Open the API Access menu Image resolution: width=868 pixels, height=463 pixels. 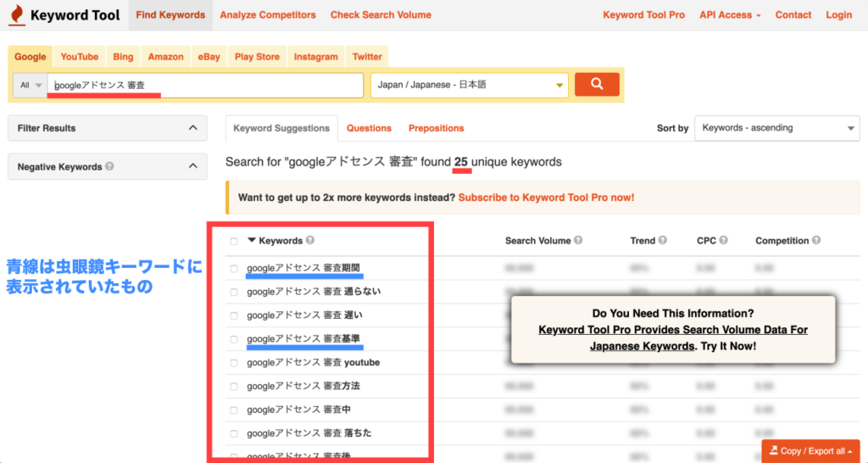click(729, 15)
